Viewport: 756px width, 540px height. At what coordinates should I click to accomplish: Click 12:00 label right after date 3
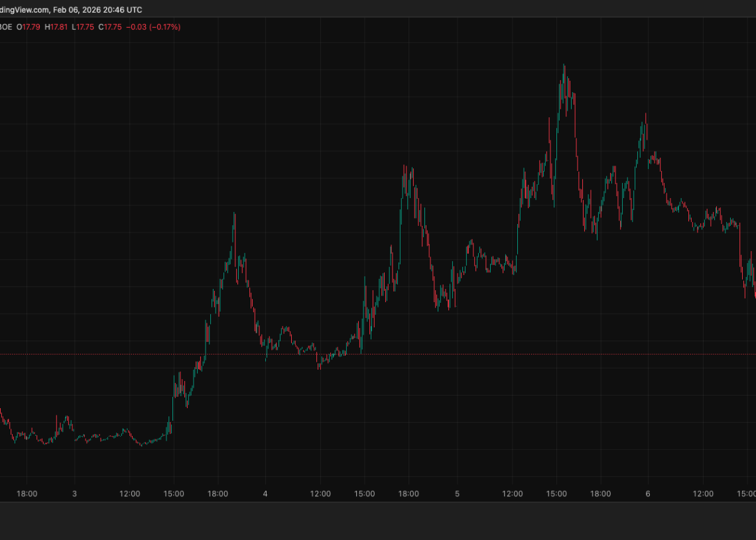click(129, 494)
